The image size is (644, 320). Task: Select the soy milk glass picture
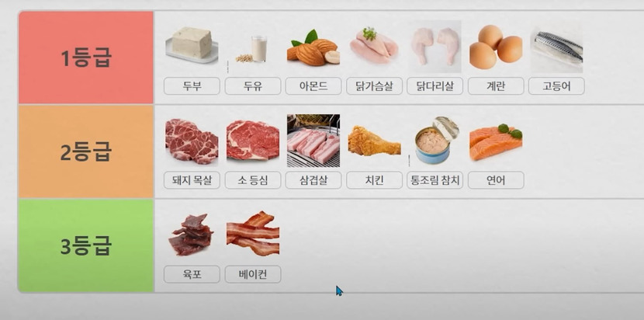point(252,48)
